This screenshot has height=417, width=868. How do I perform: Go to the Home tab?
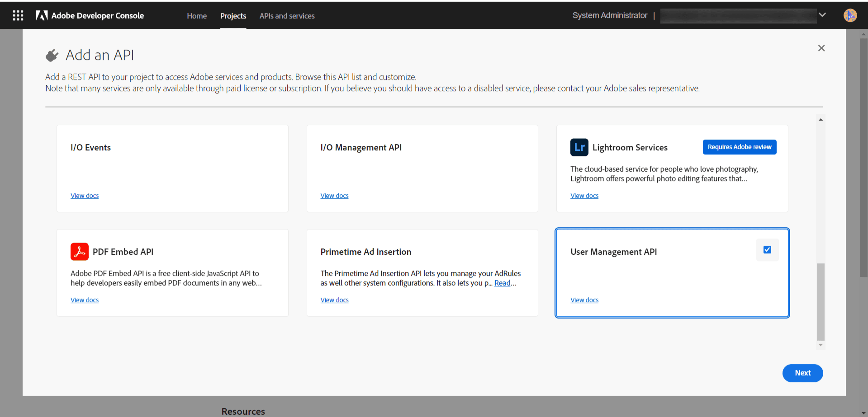pyautogui.click(x=197, y=16)
